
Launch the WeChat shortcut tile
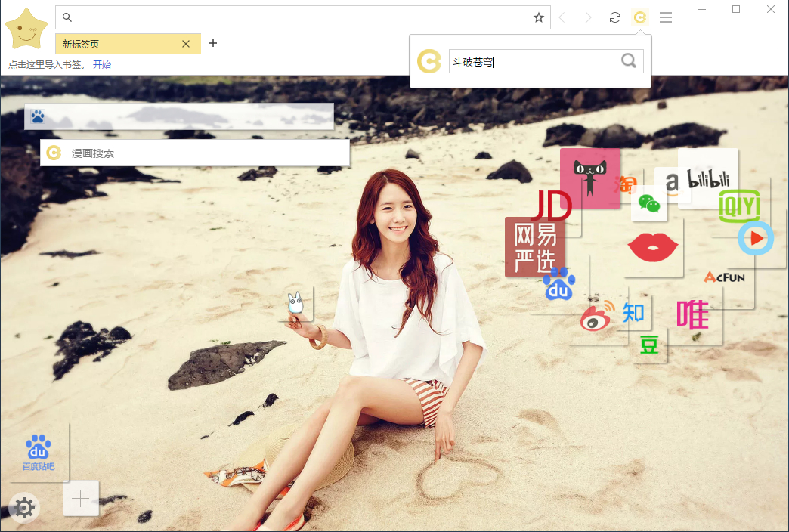pyautogui.click(x=648, y=203)
